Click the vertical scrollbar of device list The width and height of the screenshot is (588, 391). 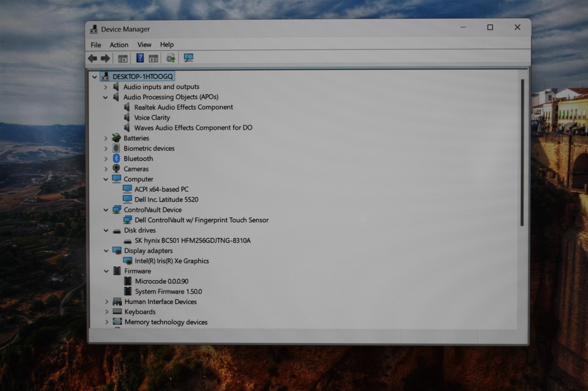522,153
